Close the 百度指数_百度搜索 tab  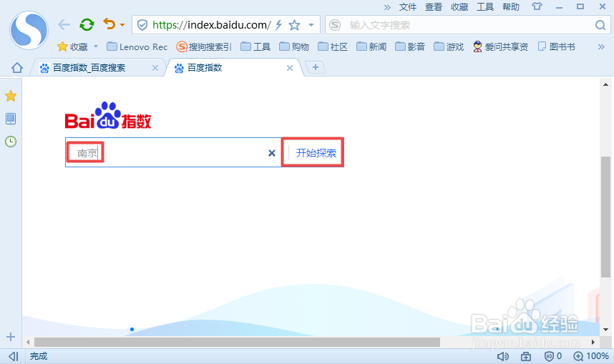click(155, 68)
